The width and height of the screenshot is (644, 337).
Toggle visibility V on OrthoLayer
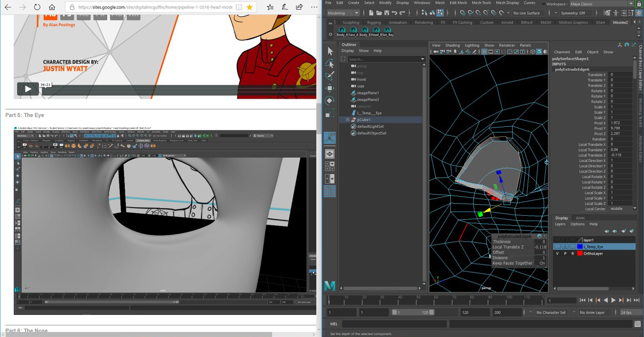point(557,254)
